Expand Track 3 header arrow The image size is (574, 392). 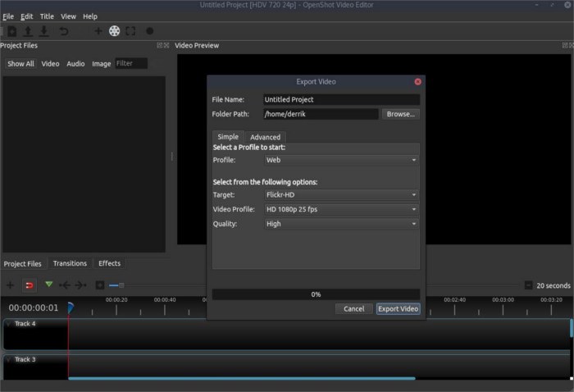pos(8,360)
